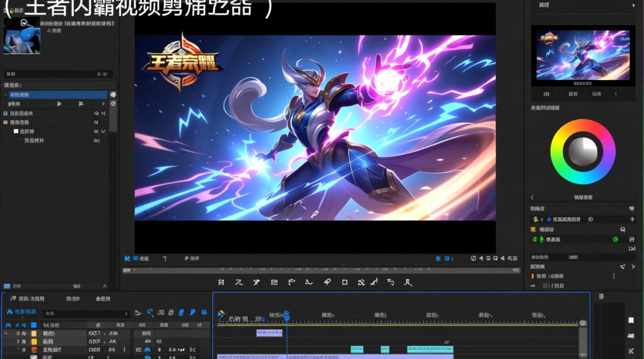Click the search field in the left panel

point(58,74)
